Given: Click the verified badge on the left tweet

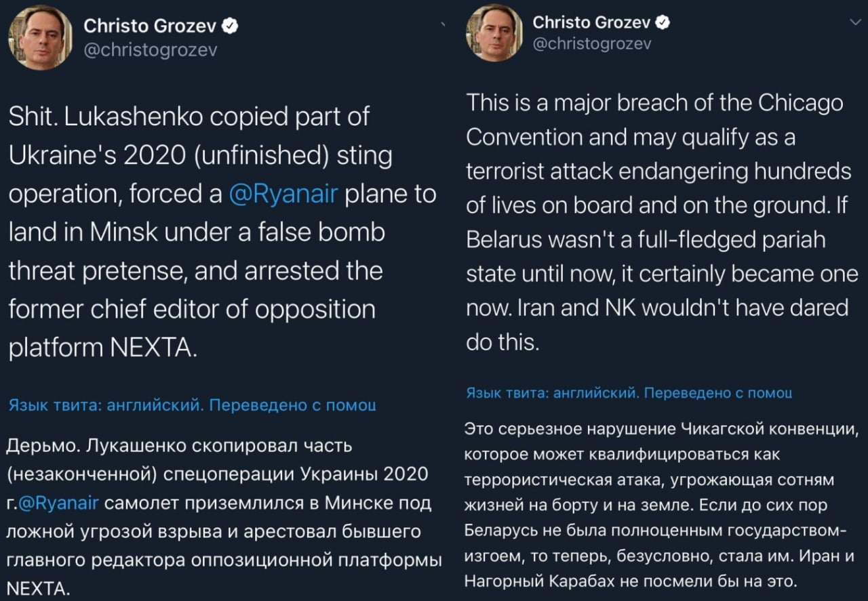Looking at the screenshot, I should [231, 26].
